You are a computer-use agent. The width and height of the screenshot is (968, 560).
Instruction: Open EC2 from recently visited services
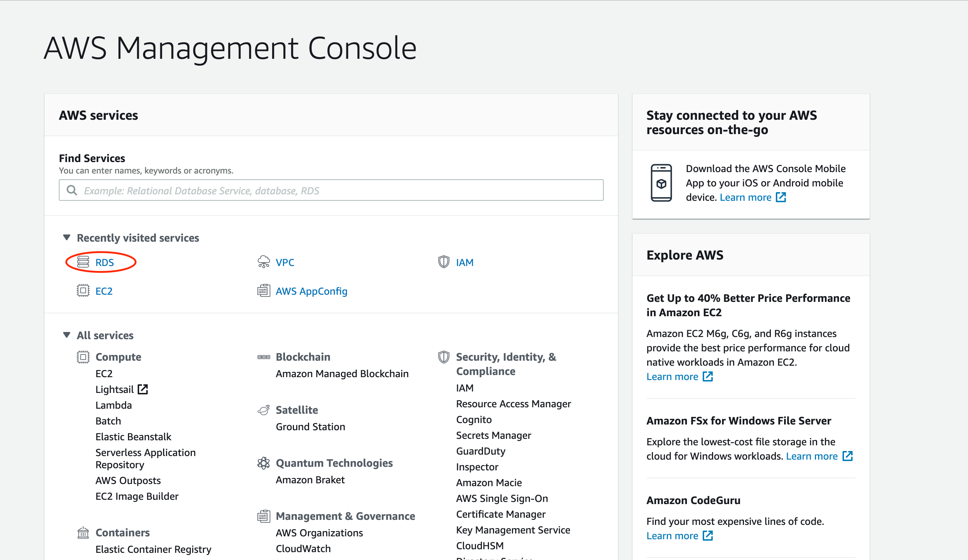click(104, 291)
